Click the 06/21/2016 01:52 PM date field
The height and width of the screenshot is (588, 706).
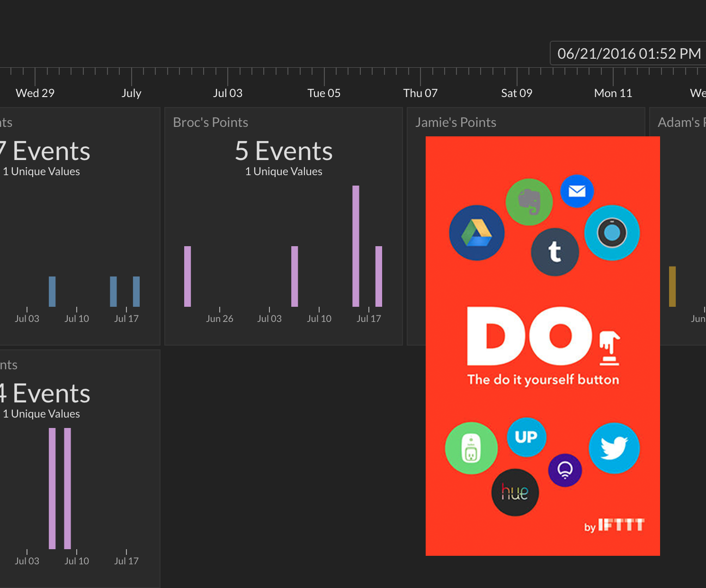628,53
